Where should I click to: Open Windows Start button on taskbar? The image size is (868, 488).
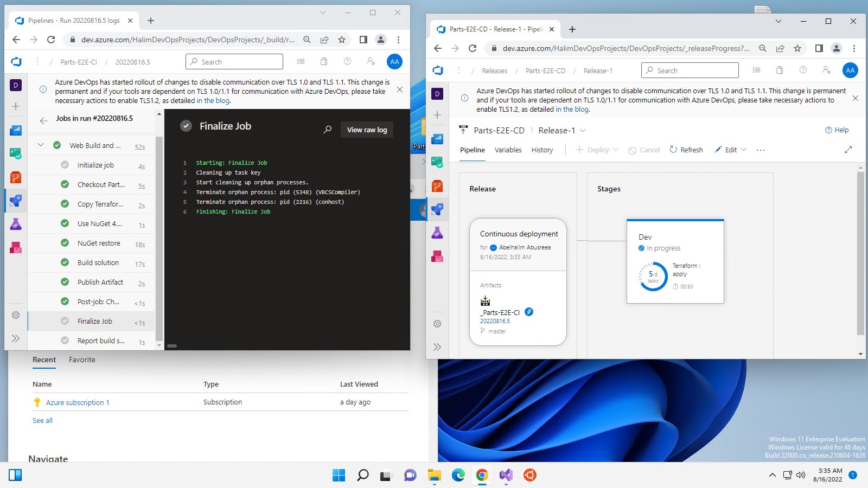339,476
